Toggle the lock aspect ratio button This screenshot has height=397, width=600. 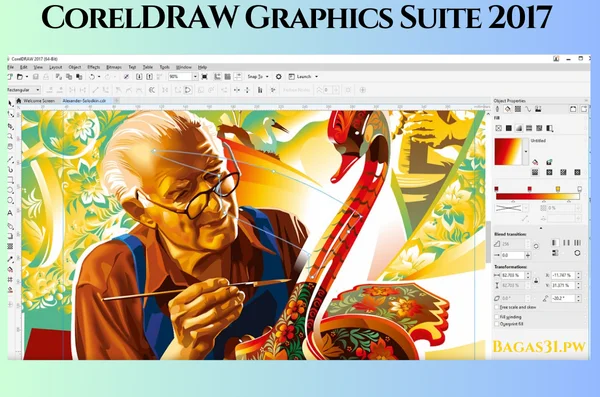[536, 281]
